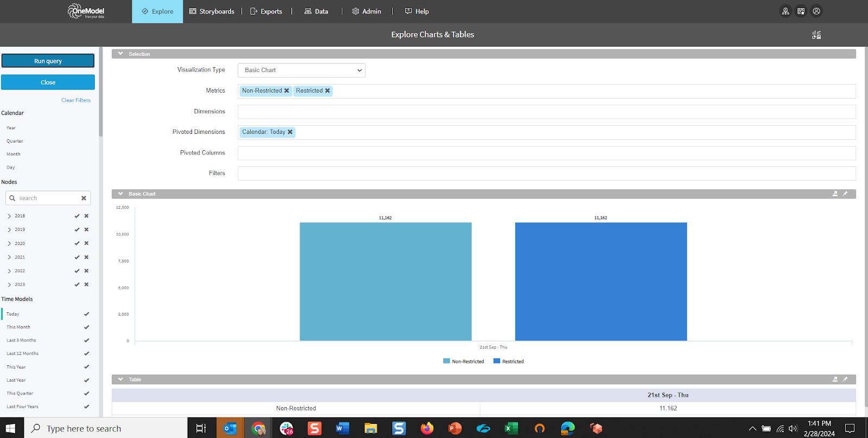The image size is (868, 438).
Task: Launch Excel from the Windows taskbar
Action: pyautogui.click(x=511, y=428)
